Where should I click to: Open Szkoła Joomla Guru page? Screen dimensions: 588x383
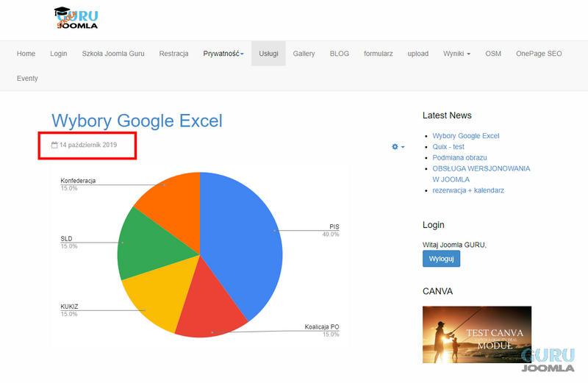[x=113, y=54]
